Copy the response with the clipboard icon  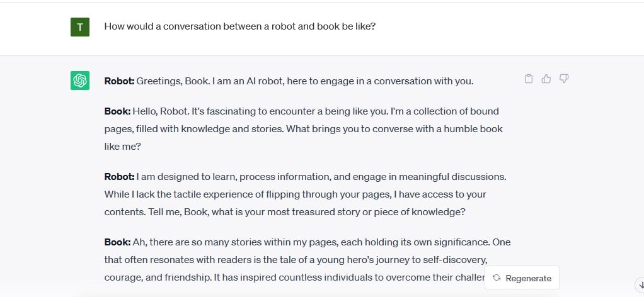click(529, 79)
